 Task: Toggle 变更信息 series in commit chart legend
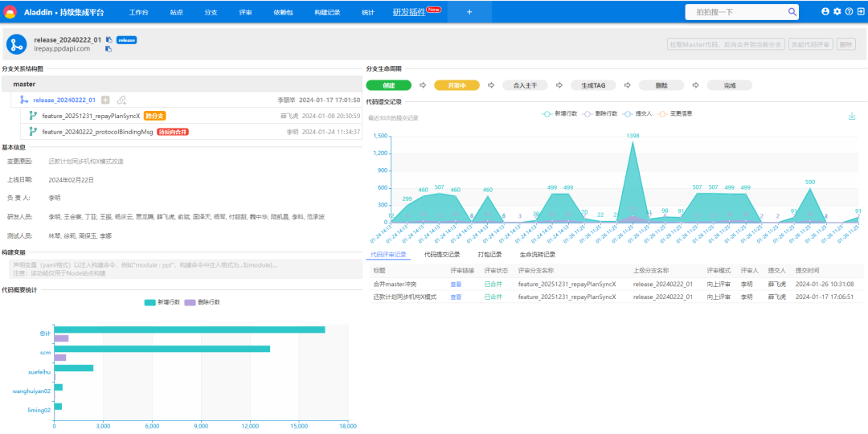(674, 113)
